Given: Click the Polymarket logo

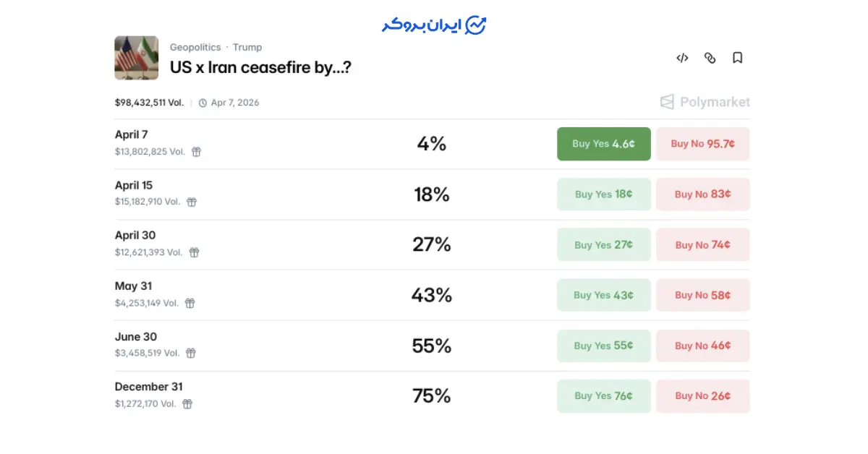Looking at the screenshot, I should tap(705, 102).
